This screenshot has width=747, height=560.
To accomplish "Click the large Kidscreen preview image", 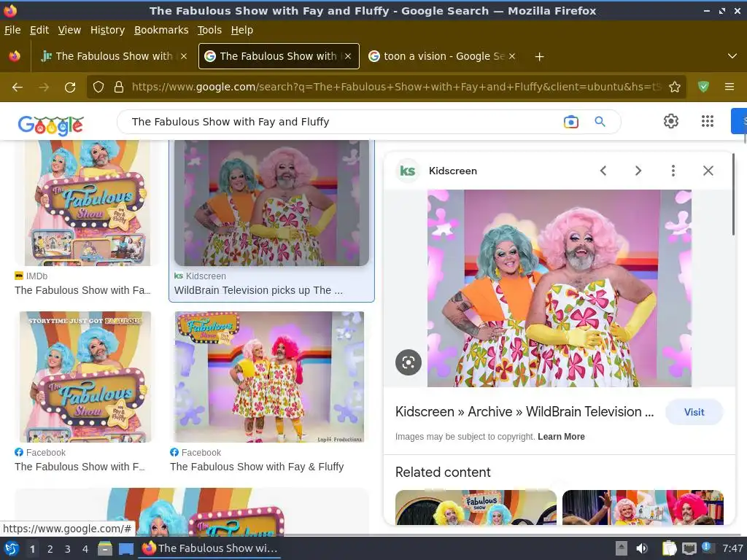I will tap(560, 288).
